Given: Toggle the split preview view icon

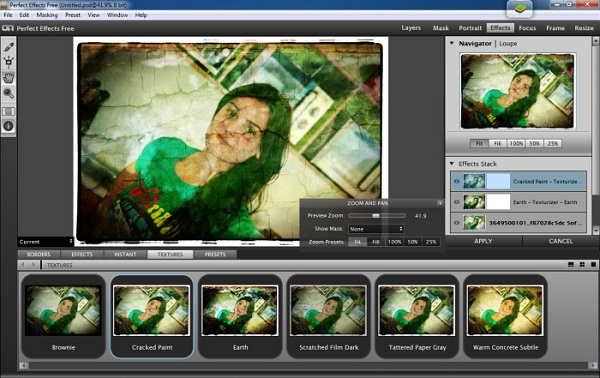Looking at the screenshot, I should click(8, 111).
